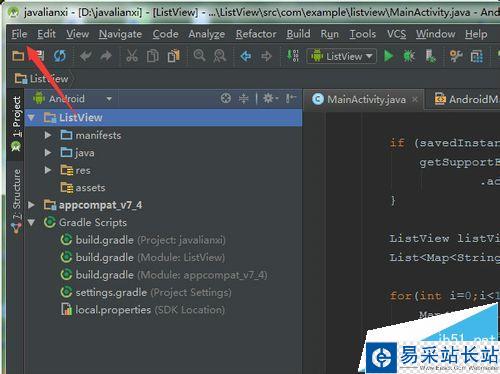The height and width of the screenshot is (374, 500).
Task: Expand the java folder
Action: click(48, 153)
